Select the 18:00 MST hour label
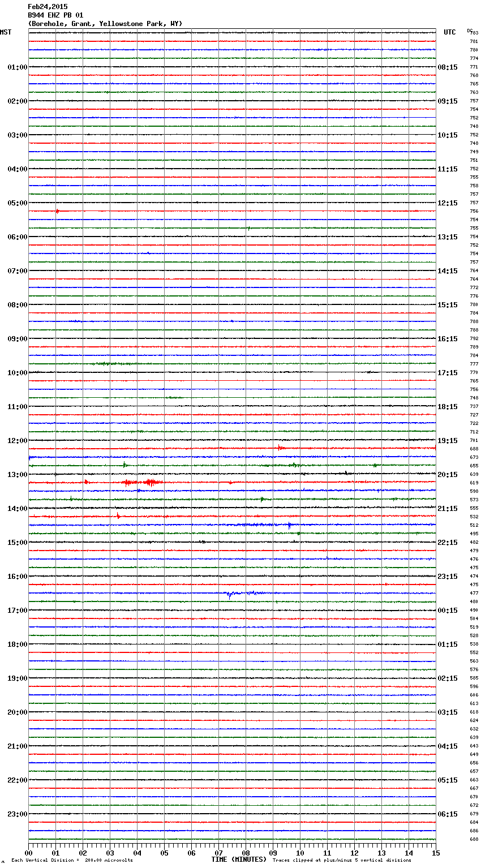The width and height of the screenshot is (481, 868). click(18, 644)
